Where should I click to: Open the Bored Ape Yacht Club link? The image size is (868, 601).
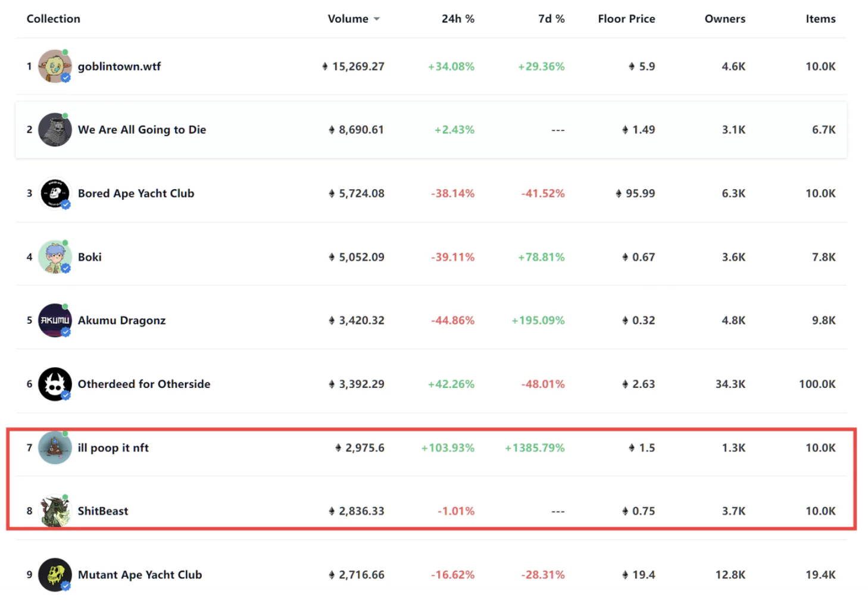point(136,193)
